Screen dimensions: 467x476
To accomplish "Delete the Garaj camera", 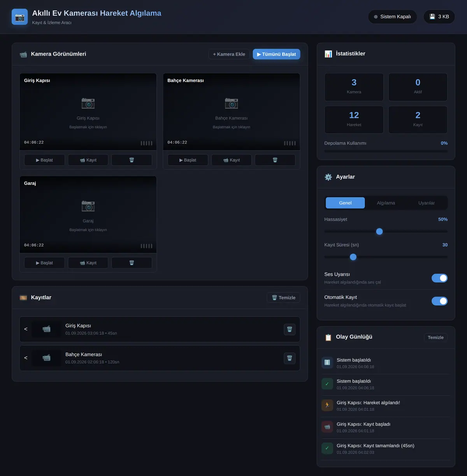I will pyautogui.click(x=132, y=263).
